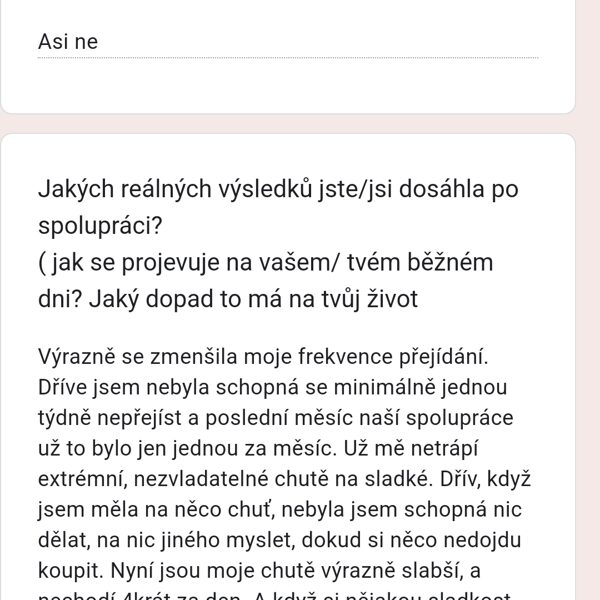The height and width of the screenshot is (600, 600).
Task: Click the word "přejídání." in the answer
Action: pyautogui.click(x=444, y=357)
